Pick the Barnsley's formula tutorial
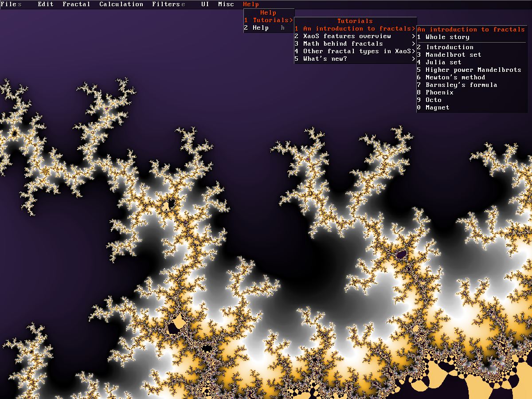Viewport: 532px width, 399px height. 461,85
